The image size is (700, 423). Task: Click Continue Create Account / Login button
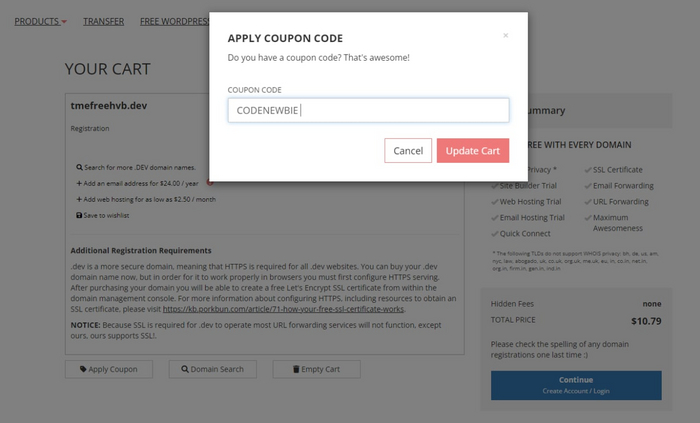[x=575, y=385]
